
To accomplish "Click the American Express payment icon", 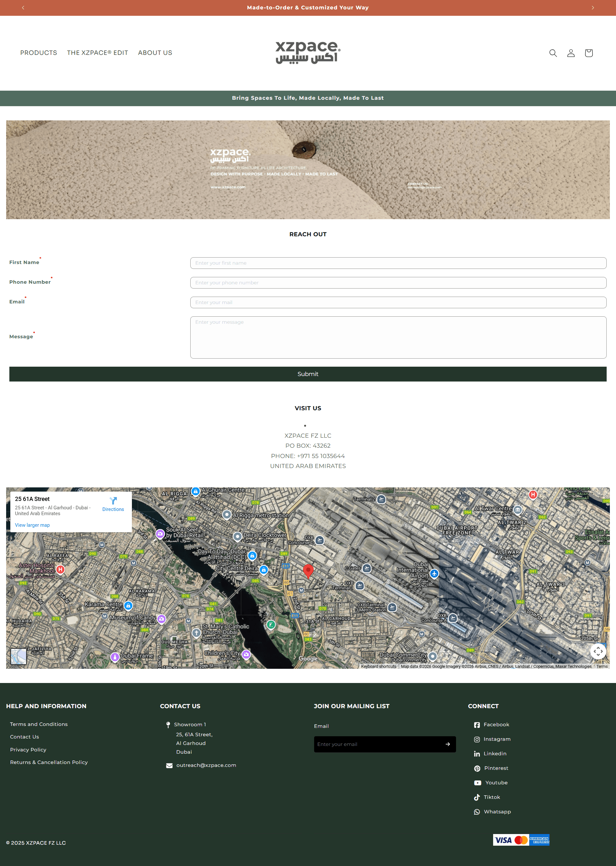I will (x=539, y=840).
